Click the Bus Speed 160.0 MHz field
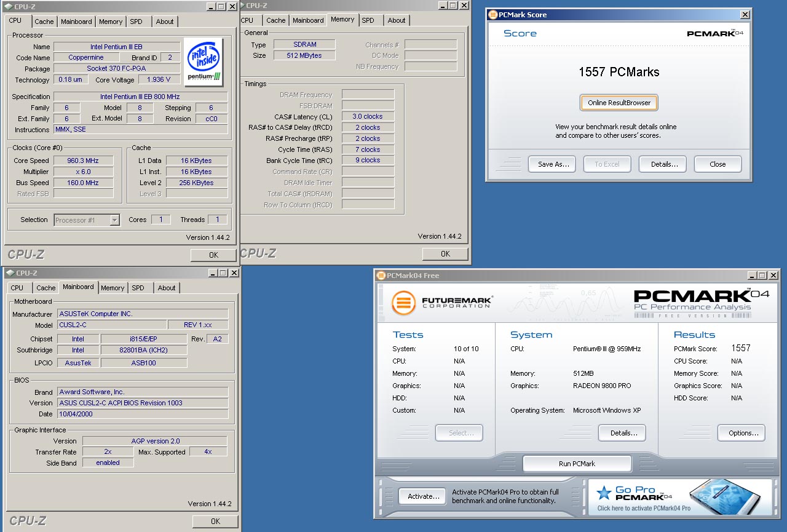Screen dimensions: 787x532 (x=84, y=183)
